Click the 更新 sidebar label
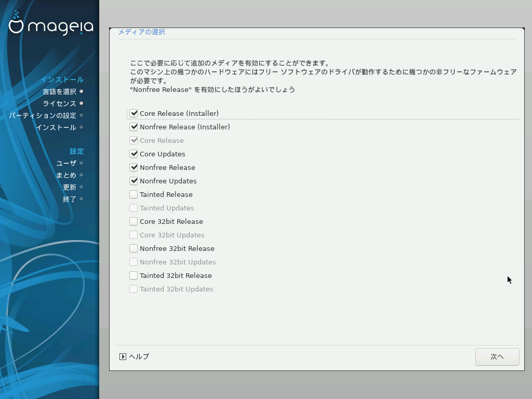This screenshot has width=532, height=399. 70,187
